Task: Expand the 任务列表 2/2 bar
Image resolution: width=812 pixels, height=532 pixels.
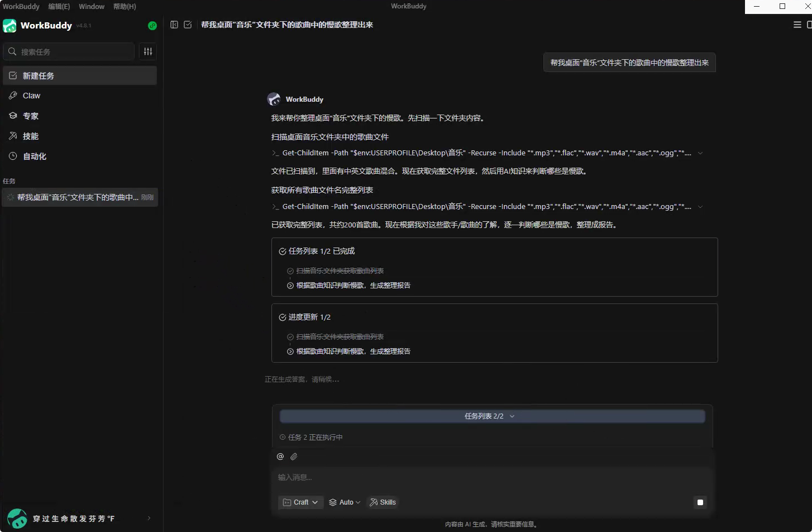Action: 492,416
